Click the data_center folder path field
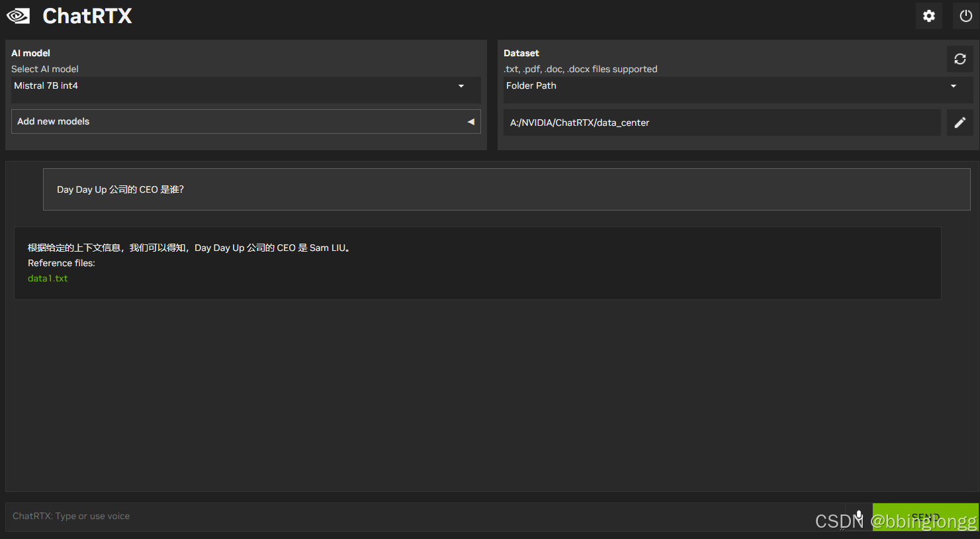Image resolution: width=980 pixels, height=539 pixels. [x=722, y=122]
